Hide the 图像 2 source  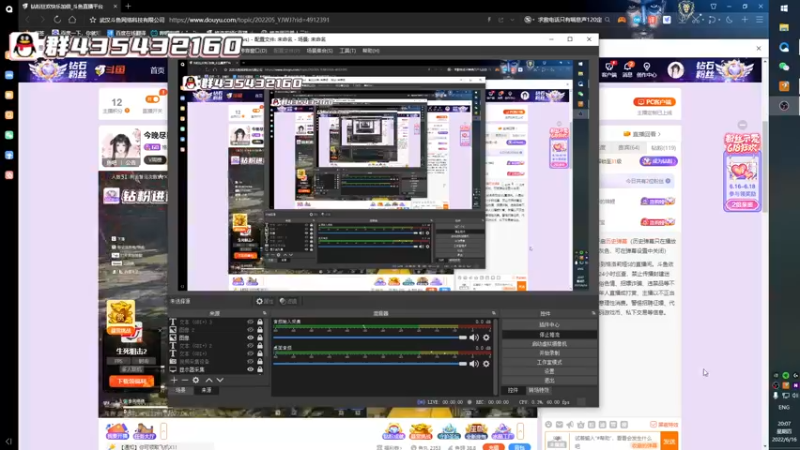250,330
